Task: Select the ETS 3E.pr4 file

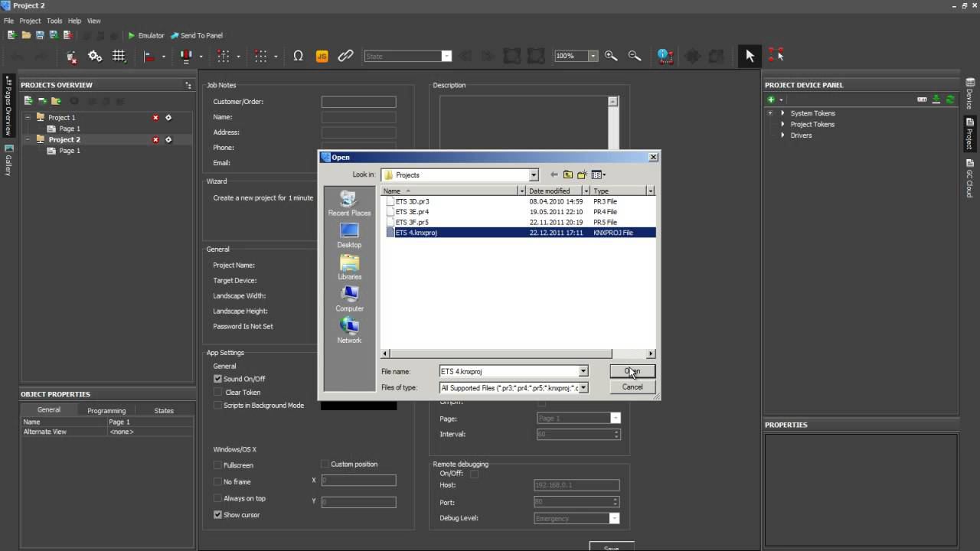Action: (x=412, y=212)
